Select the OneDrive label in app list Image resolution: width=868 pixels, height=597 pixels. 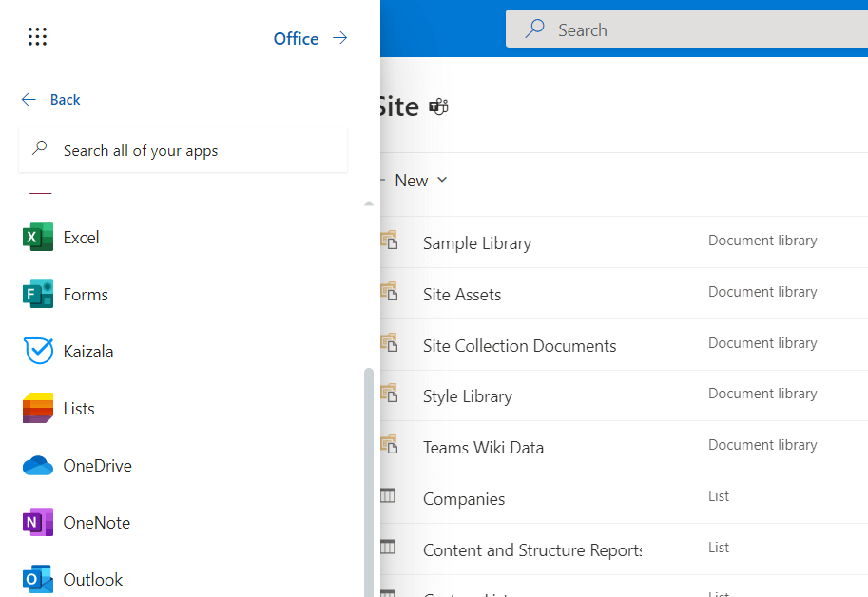[97, 465]
